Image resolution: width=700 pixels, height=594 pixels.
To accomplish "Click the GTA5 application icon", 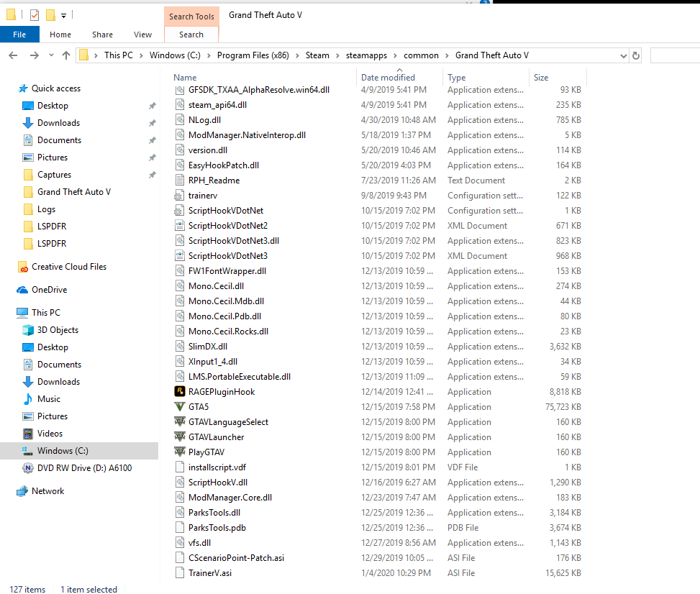I will [179, 406].
